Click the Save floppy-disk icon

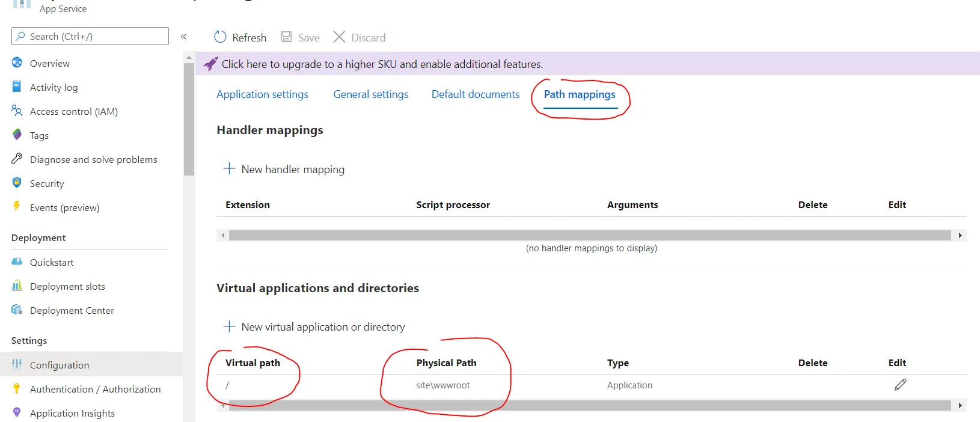point(286,37)
